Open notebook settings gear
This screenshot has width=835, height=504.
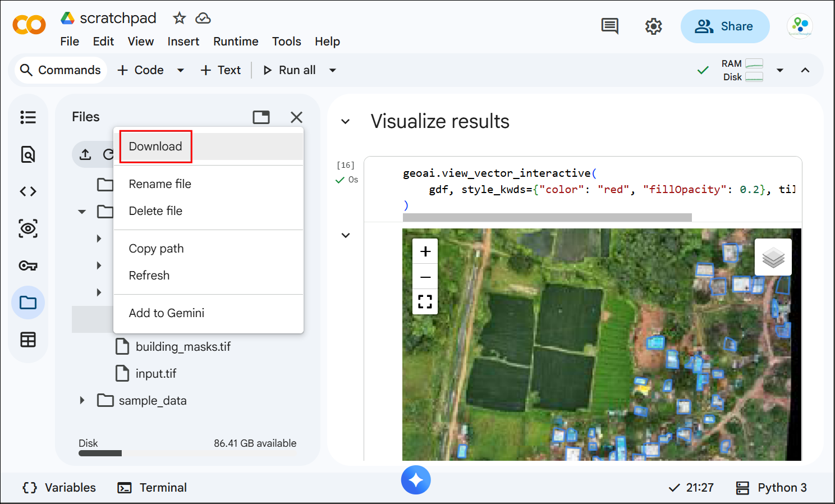[653, 26]
